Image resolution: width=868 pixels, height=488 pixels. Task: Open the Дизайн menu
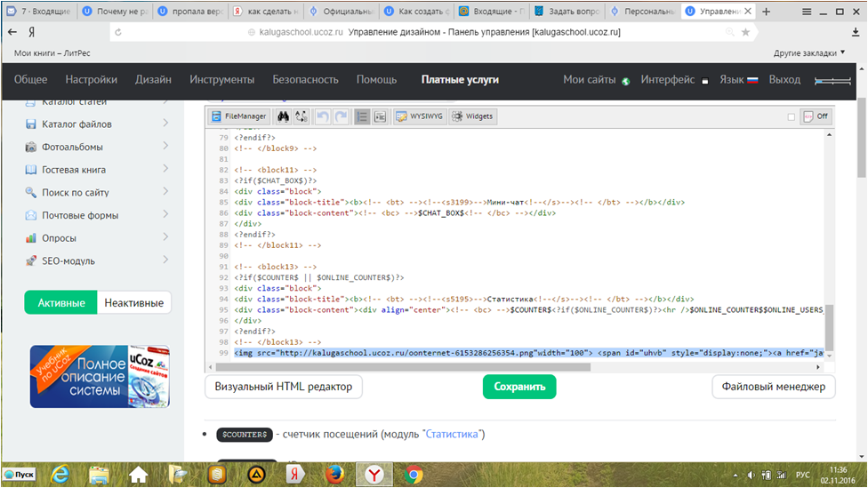coord(153,79)
